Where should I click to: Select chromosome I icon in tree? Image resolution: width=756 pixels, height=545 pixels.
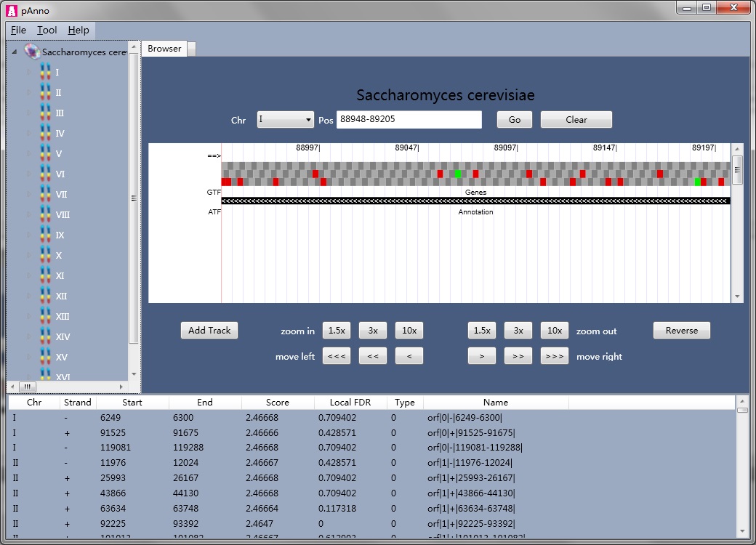coord(45,72)
